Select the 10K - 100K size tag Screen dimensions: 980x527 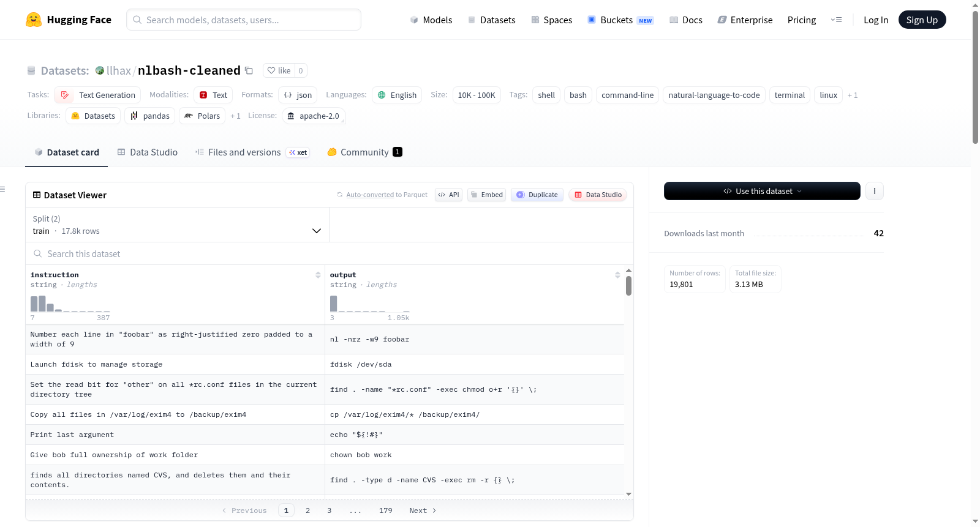coord(477,95)
